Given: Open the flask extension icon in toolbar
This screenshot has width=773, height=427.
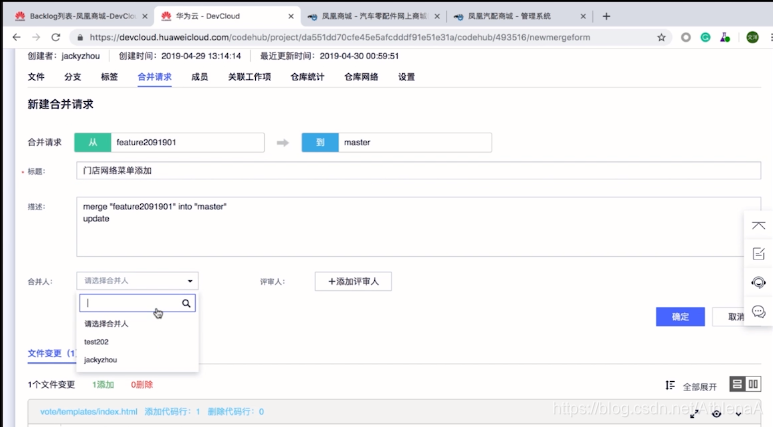Looking at the screenshot, I should click(725, 37).
